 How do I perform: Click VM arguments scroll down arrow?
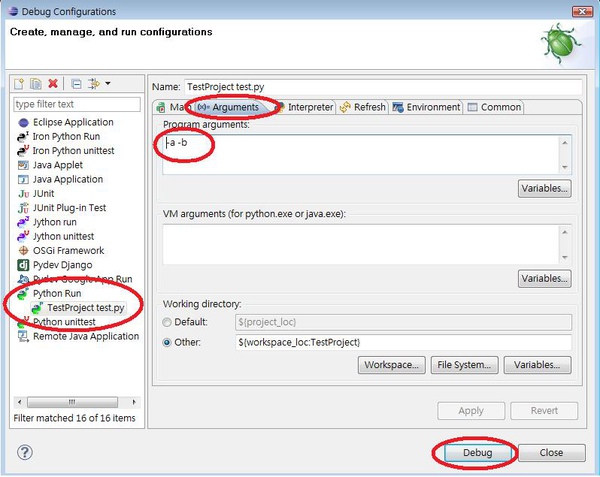pos(565,257)
